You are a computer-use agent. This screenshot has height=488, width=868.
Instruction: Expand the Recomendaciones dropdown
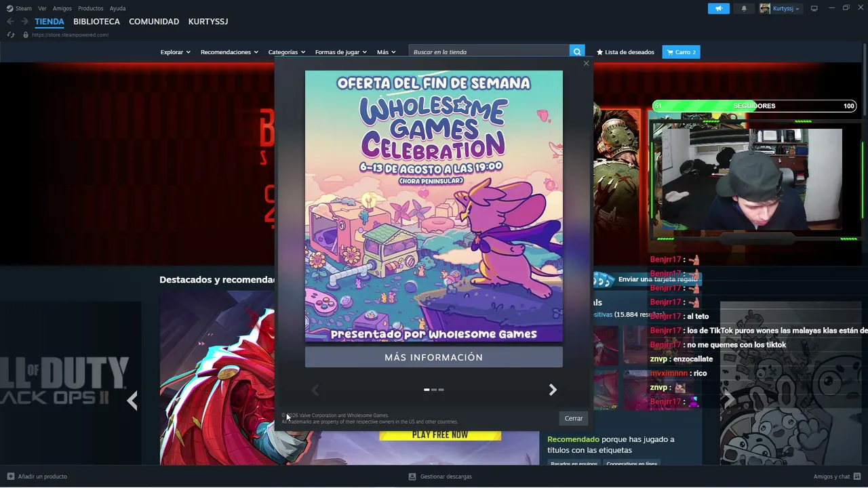(229, 52)
